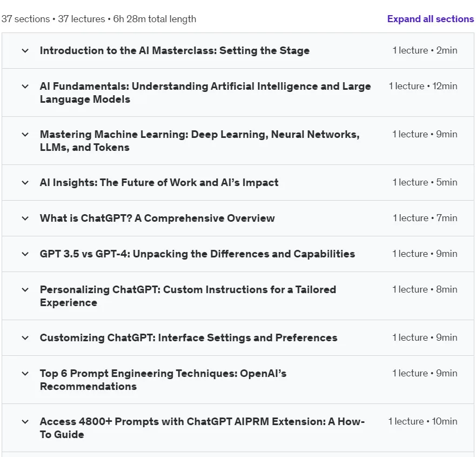
Task: Select Mastering Machine Learning section heading
Action: (199, 141)
